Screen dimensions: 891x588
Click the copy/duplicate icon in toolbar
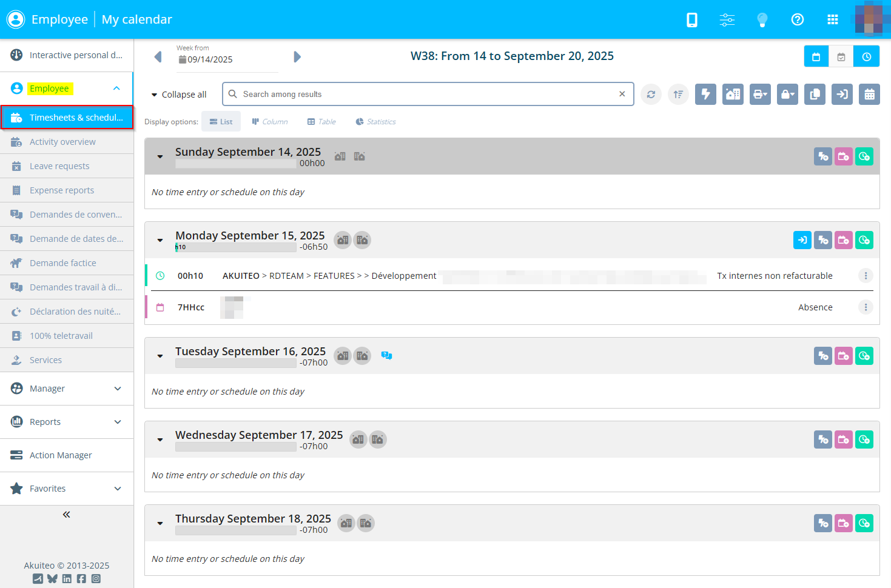pos(815,95)
